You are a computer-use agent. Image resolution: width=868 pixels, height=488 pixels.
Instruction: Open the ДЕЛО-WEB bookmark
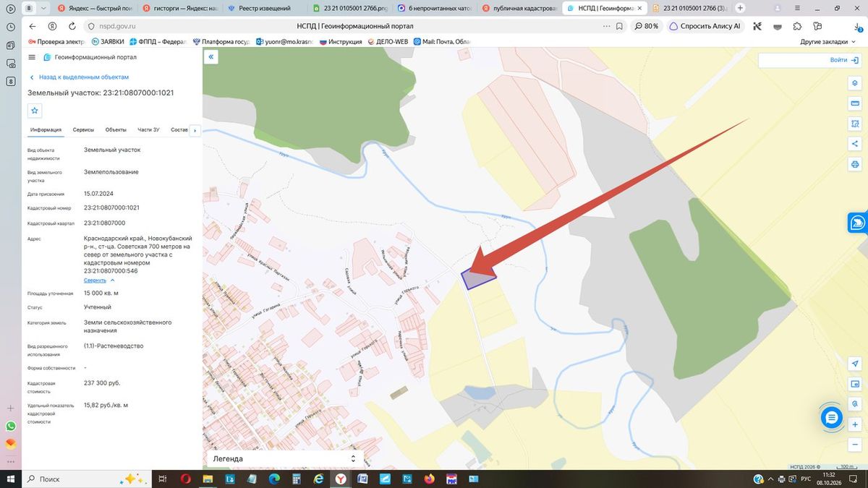(388, 41)
